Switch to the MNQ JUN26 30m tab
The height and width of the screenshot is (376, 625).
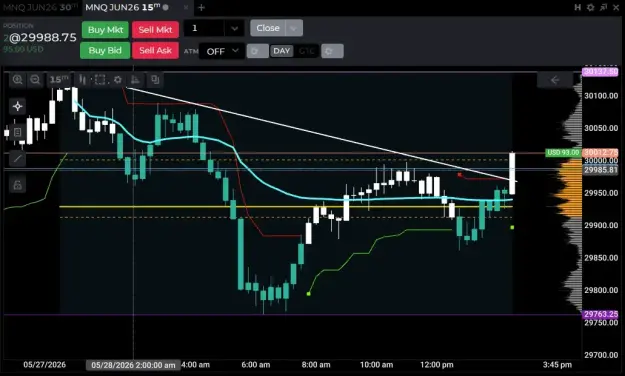[41, 7]
